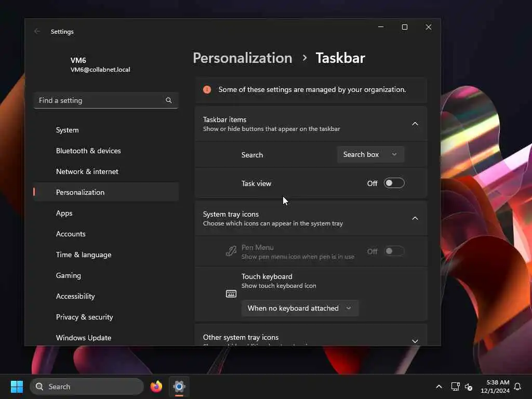Click the orange managed-by-organization info icon
This screenshot has width=532, height=399.
point(207,89)
